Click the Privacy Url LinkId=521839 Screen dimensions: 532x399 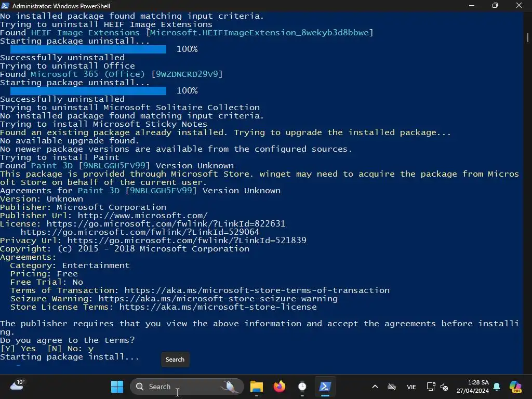[x=187, y=241]
